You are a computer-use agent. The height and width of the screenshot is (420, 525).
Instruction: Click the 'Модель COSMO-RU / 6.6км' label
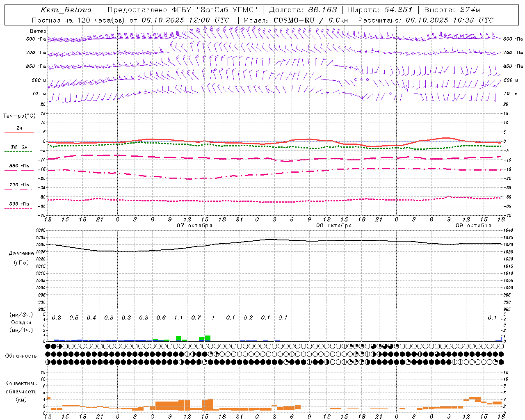click(296, 20)
